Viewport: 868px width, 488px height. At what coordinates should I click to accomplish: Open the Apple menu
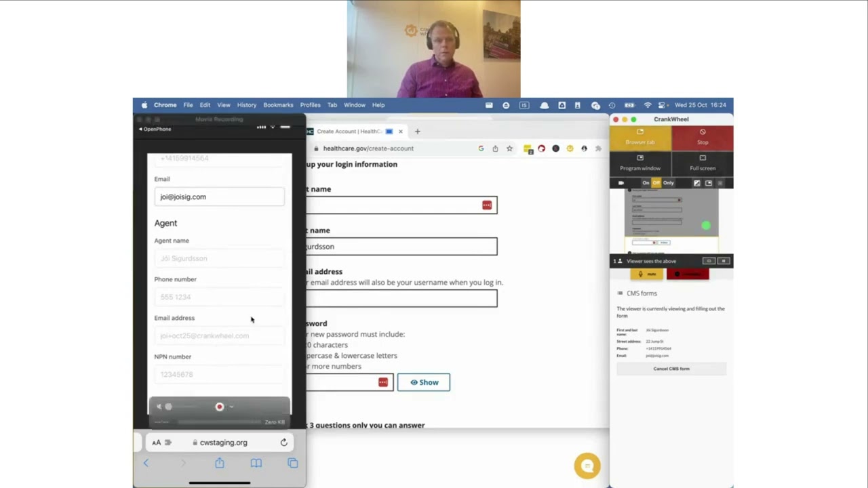pyautogui.click(x=144, y=105)
